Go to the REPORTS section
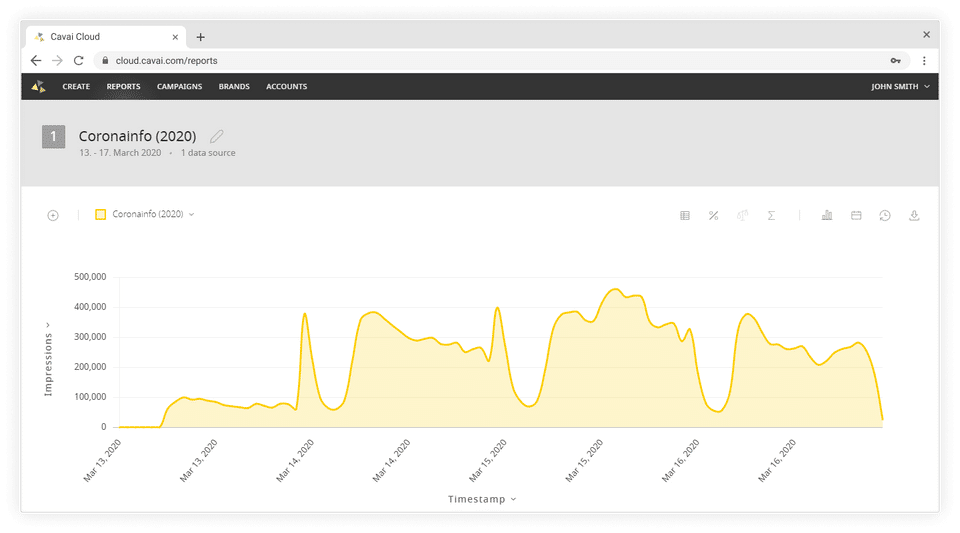The width and height of the screenshot is (960, 533). [x=123, y=86]
